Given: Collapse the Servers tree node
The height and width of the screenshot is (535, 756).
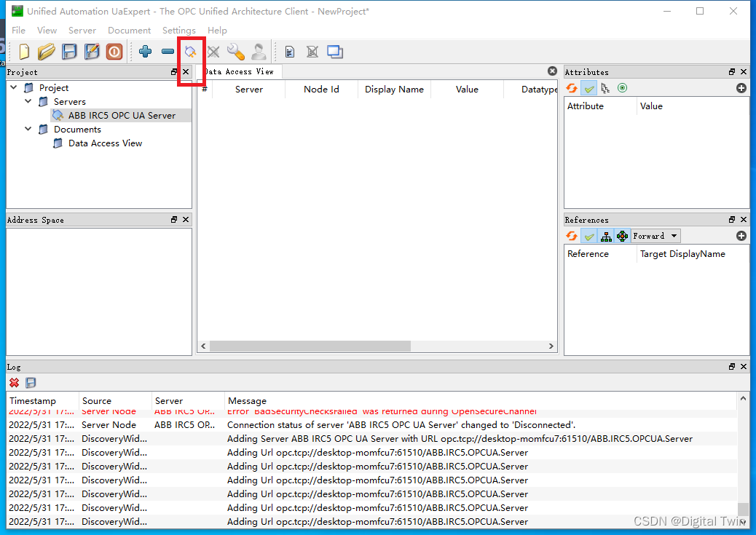Looking at the screenshot, I should 28,101.
